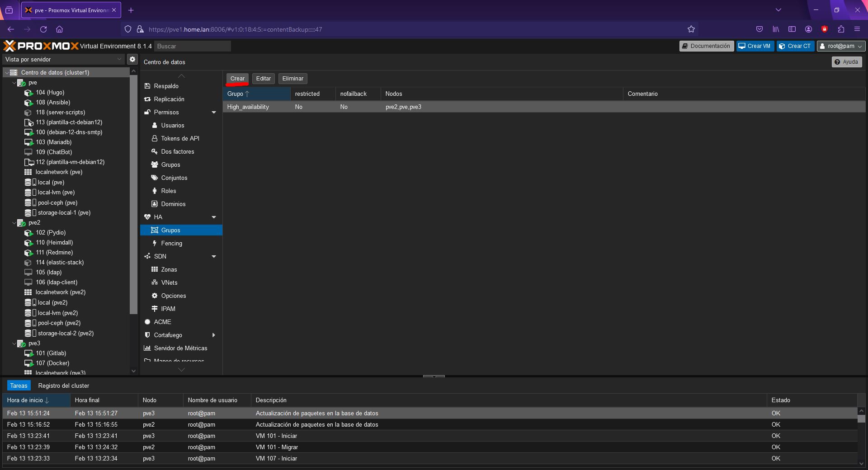Expand the Cortafuego submenu
The height and width of the screenshot is (470, 868).
(x=214, y=335)
